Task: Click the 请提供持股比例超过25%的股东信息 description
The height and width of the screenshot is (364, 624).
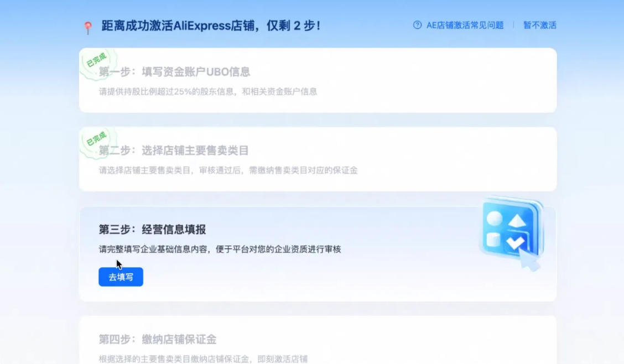Action: (208, 91)
